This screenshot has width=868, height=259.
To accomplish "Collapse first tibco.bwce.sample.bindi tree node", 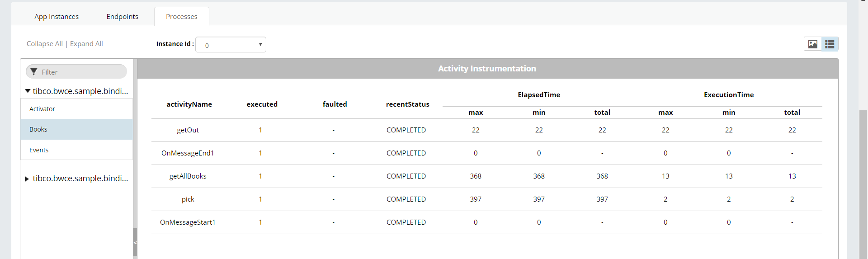I will pyautogui.click(x=28, y=91).
